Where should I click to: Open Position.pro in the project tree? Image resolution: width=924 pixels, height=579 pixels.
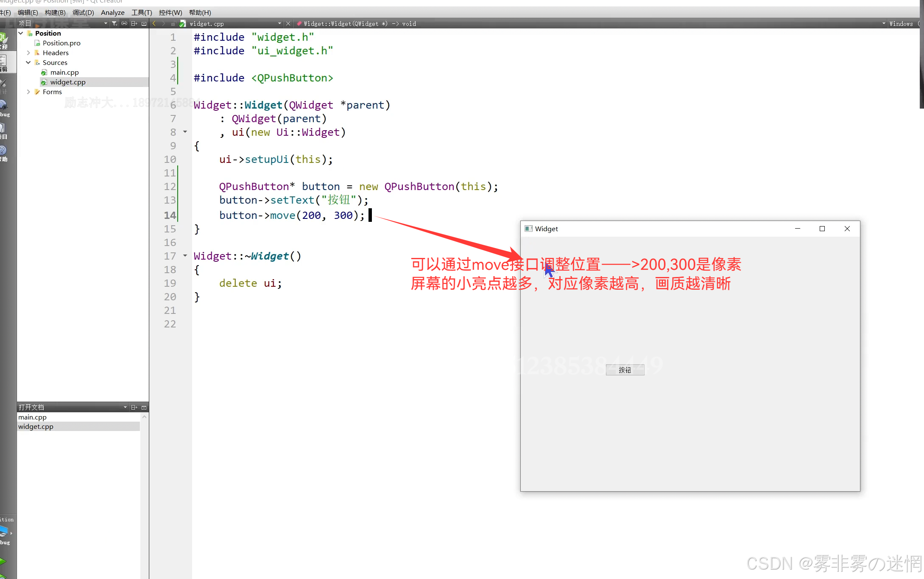(x=61, y=43)
